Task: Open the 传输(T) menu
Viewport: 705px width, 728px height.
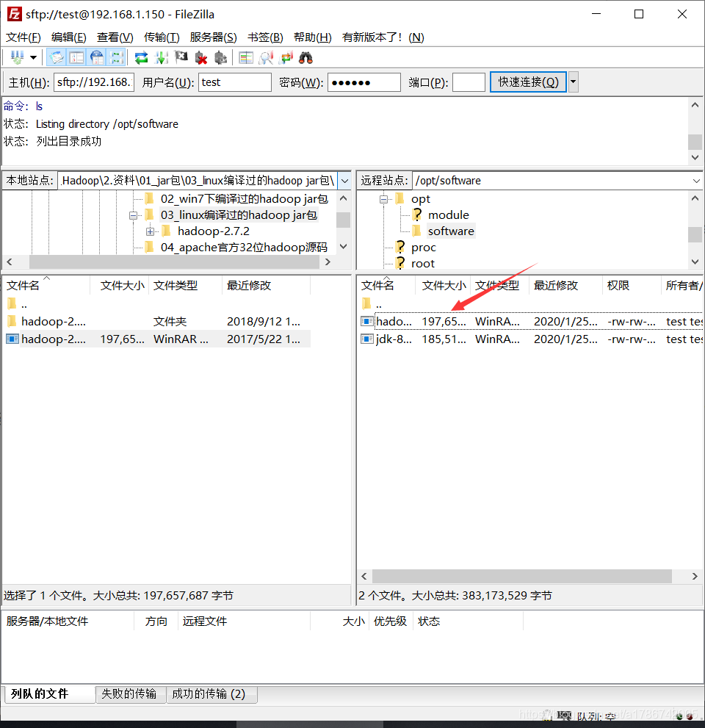Action: click(162, 37)
